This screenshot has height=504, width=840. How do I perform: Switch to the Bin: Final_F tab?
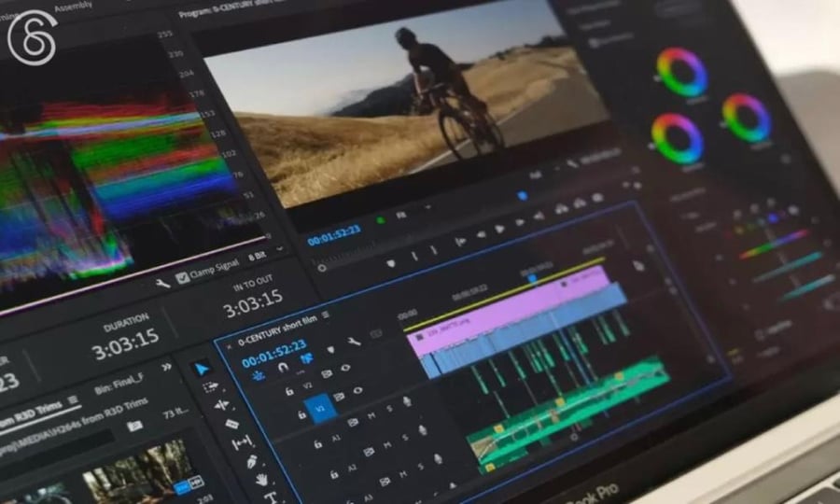[119, 384]
